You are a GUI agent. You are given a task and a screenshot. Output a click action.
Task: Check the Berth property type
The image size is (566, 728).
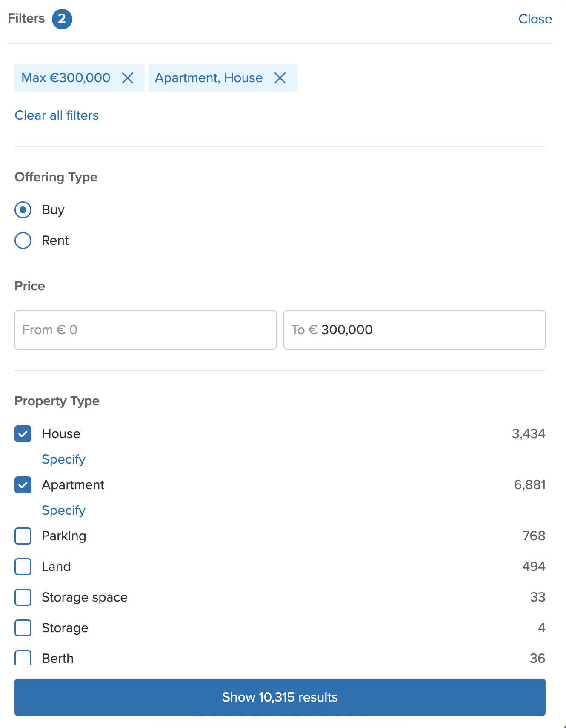(23, 658)
